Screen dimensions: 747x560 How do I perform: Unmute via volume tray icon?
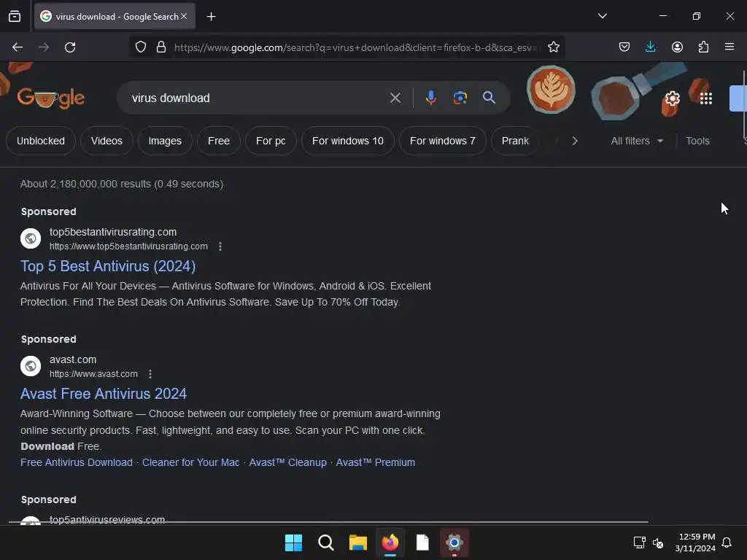tap(658, 542)
